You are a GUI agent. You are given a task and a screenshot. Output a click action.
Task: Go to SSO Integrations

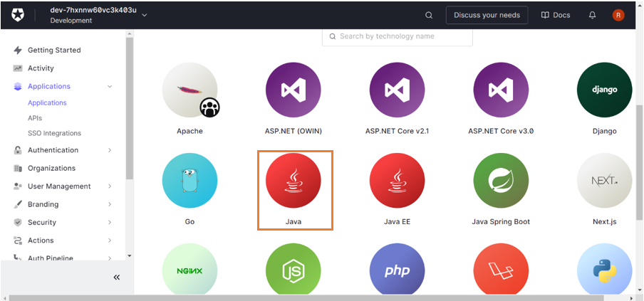click(54, 133)
